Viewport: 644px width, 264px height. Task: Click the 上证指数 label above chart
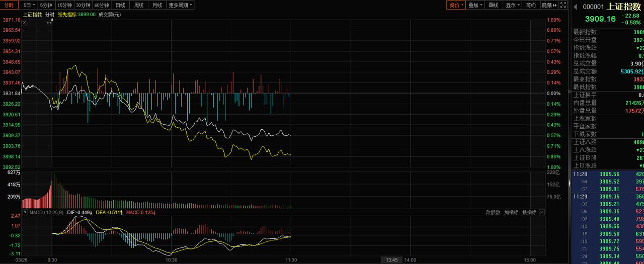[x=32, y=15]
